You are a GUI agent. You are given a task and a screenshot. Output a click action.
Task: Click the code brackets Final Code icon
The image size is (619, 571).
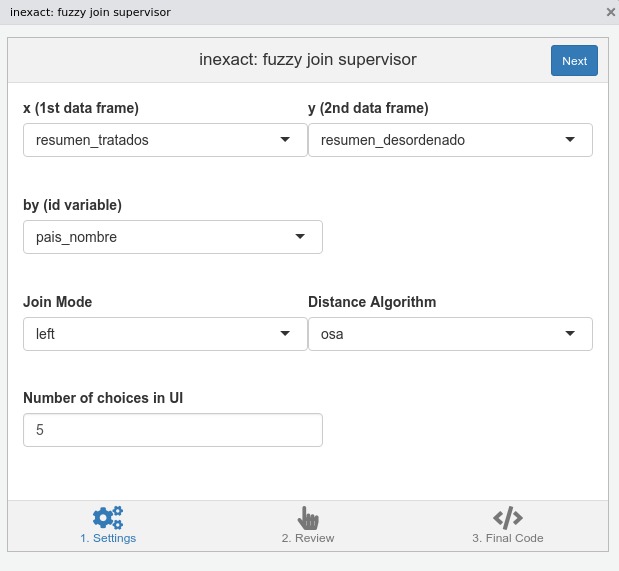[x=508, y=517]
